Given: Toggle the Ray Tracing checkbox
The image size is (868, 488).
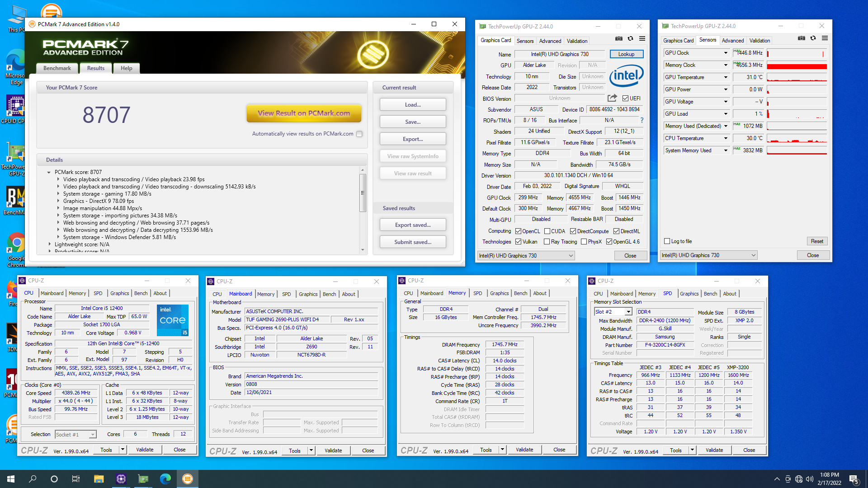Looking at the screenshot, I should point(547,242).
